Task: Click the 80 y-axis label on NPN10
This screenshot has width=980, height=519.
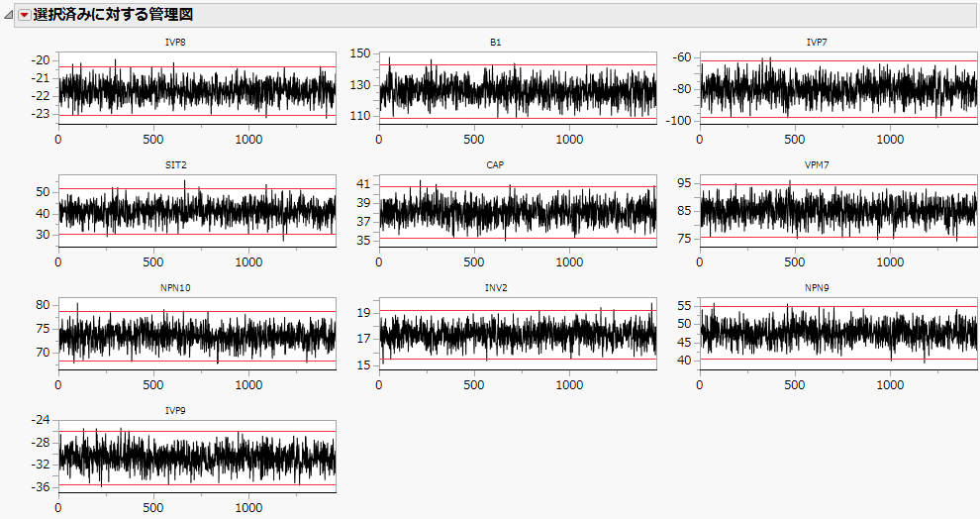Action: (x=43, y=305)
